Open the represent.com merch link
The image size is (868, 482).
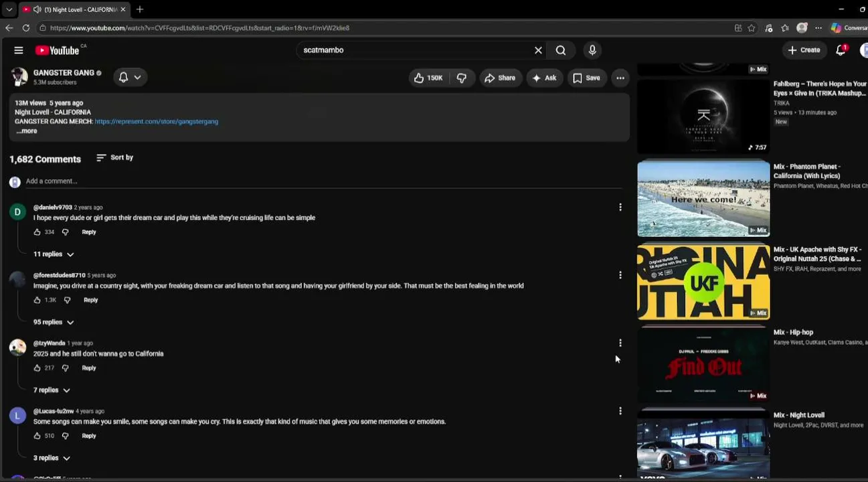[157, 122]
